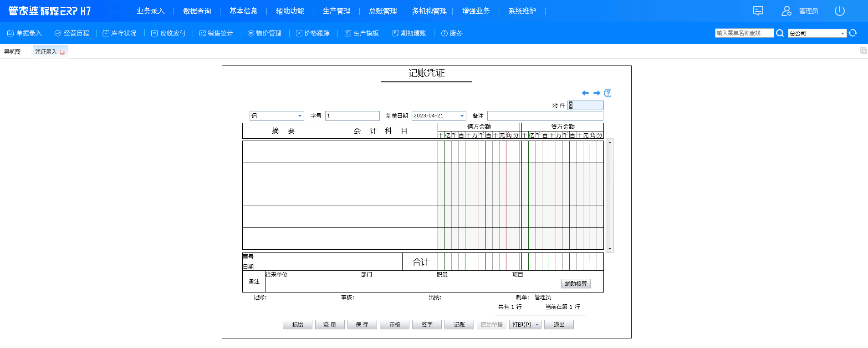
Task: Open the 系统维护 menu
Action: pos(522,11)
